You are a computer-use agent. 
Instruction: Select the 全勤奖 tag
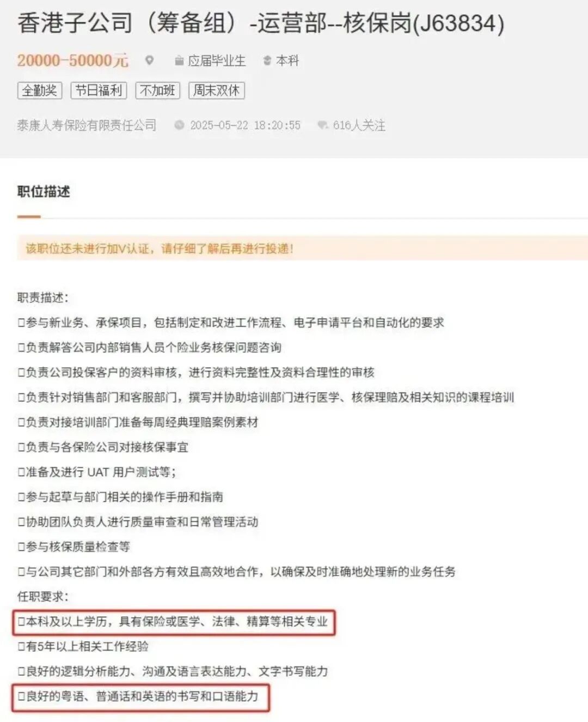(40, 90)
